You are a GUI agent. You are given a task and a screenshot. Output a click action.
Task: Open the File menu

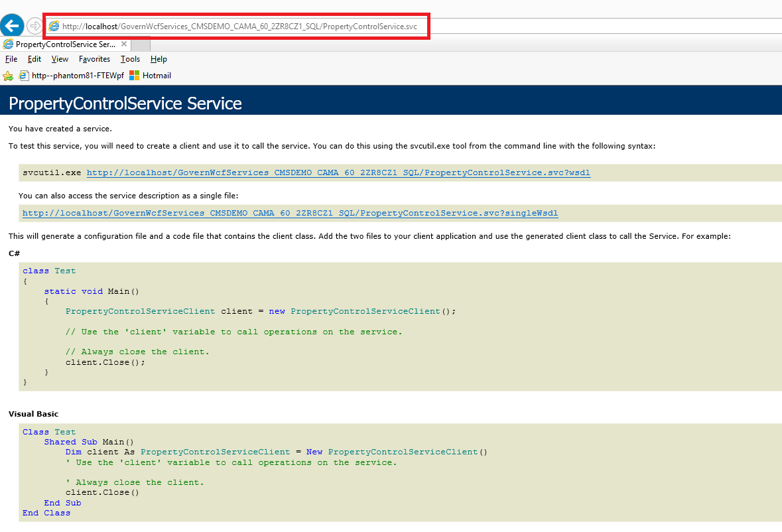[x=11, y=59]
